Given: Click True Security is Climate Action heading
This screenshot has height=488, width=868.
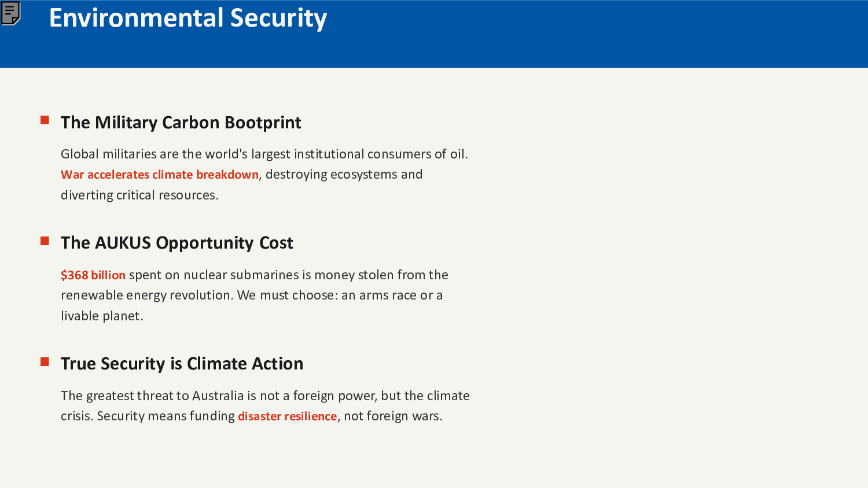Looking at the screenshot, I should tap(182, 364).
